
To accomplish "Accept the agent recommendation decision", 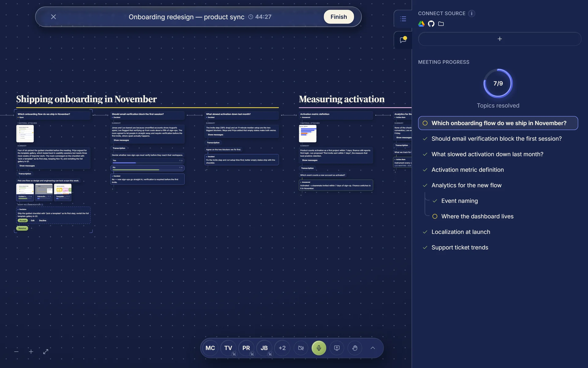I will (x=23, y=220).
